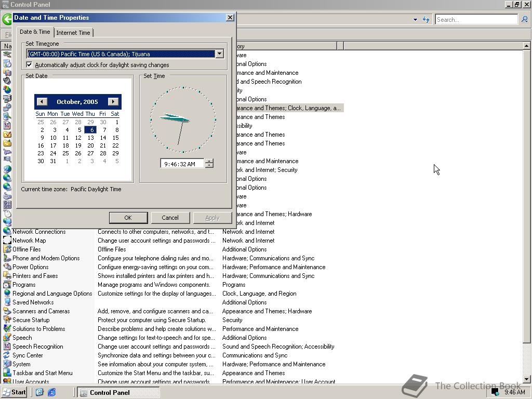Click the October, 2005 month header
Image resolution: width=532 pixels, height=399 pixels.
pyautogui.click(x=77, y=102)
